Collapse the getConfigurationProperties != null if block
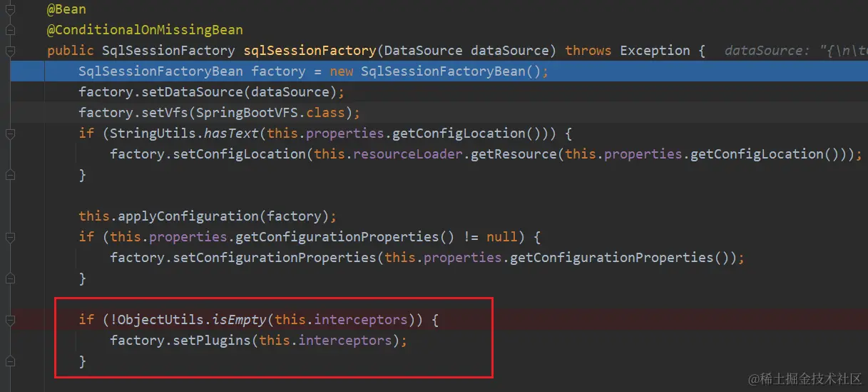Viewport: 868px width, 392px height. [x=9, y=236]
